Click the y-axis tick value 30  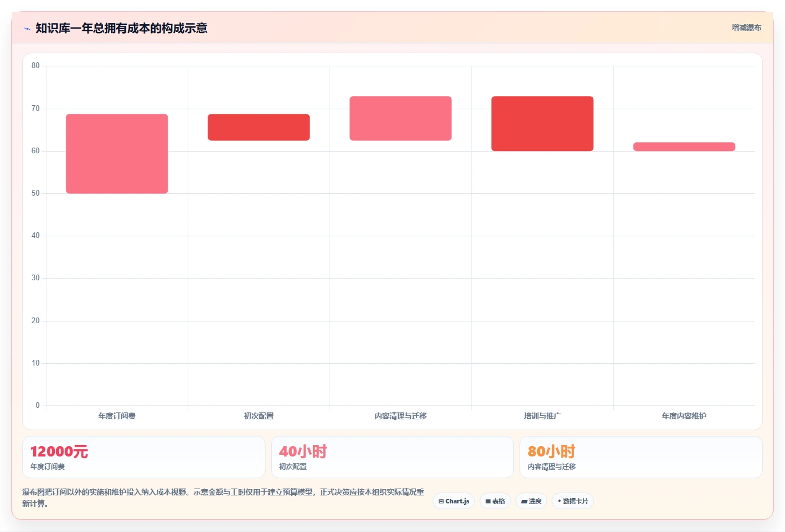coord(35,278)
